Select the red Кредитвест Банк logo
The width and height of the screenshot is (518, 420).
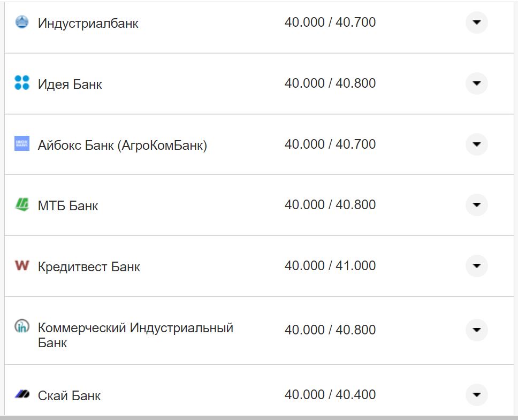(x=21, y=265)
